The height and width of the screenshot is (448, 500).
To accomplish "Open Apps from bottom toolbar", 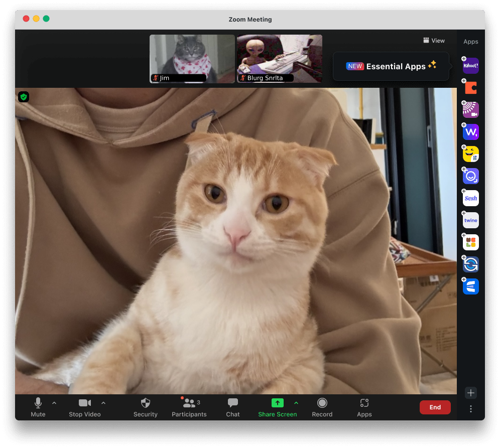I will coord(364,407).
